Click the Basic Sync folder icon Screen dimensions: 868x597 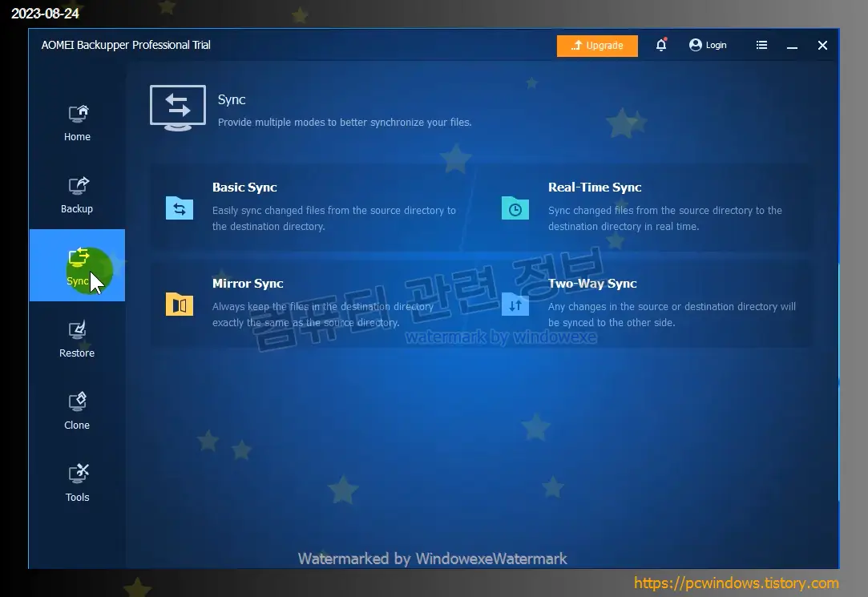(180, 208)
